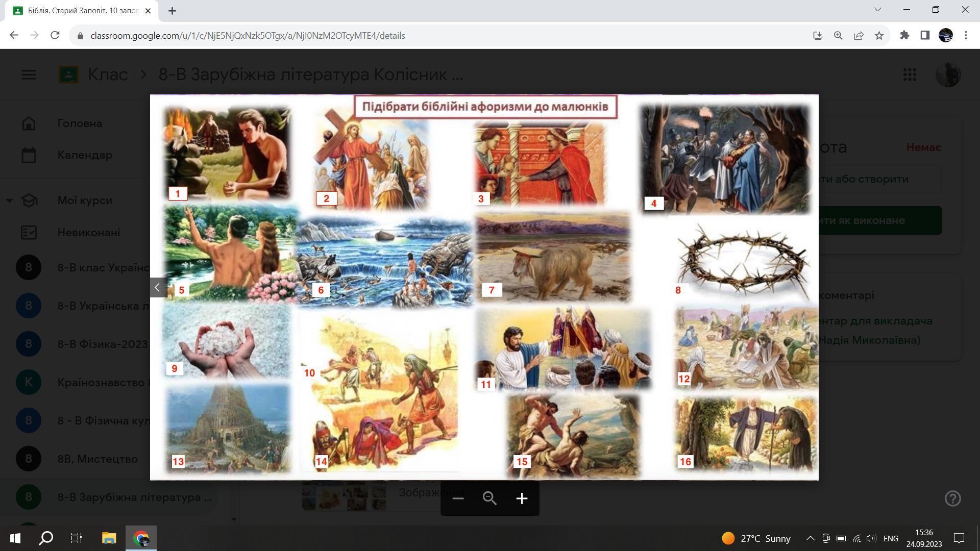Reset zoom with the magnifier icon
This screenshot has height=551, width=980.
[490, 498]
